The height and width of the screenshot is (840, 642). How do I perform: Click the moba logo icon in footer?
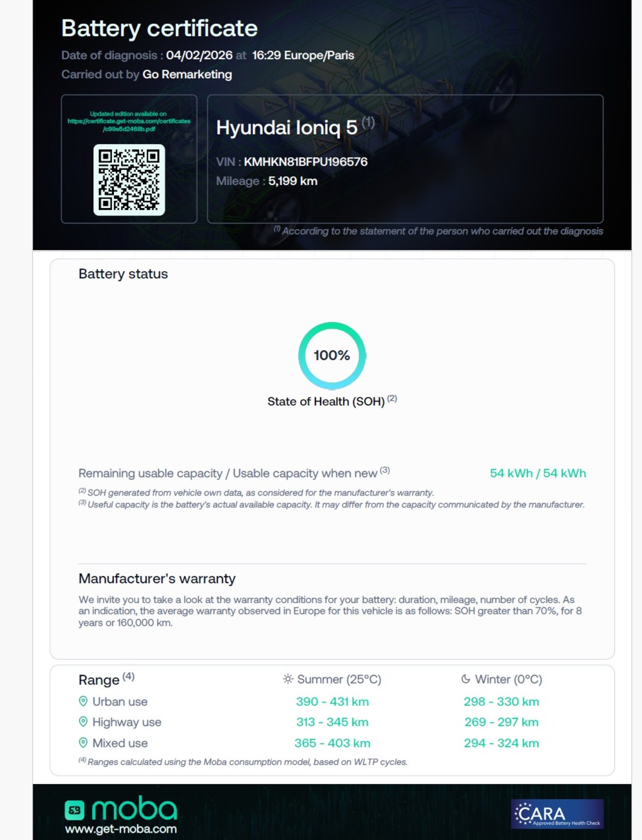click(74, 810)
